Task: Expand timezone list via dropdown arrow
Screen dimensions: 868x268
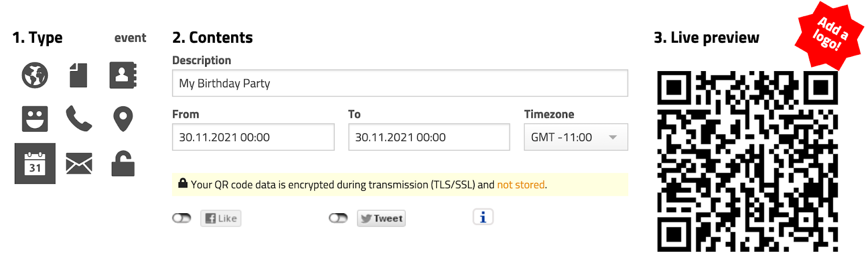Action: (x=613, y=137)
